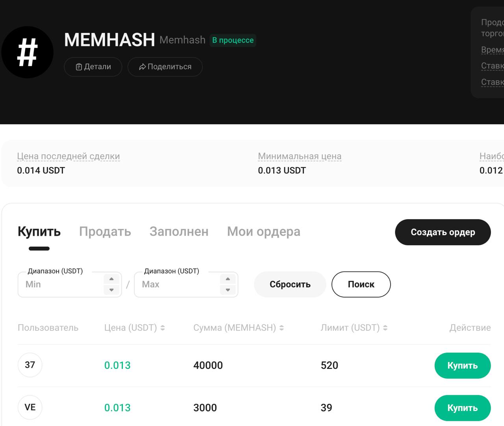Click user avatar 37
Image resolution: width=504 pixels, height=426 pixels.
pyautogui.click(x=30, y=365)
